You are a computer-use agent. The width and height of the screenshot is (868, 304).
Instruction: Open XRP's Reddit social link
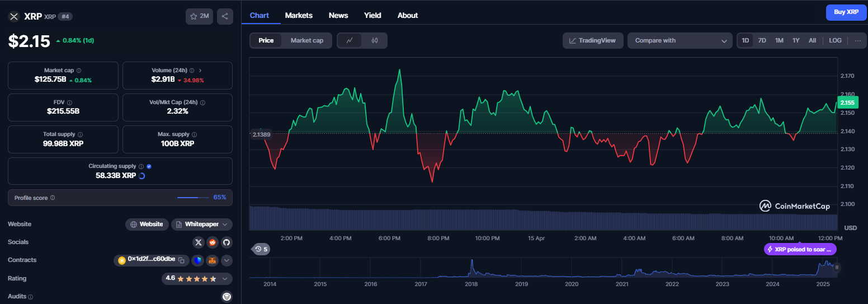212,242
